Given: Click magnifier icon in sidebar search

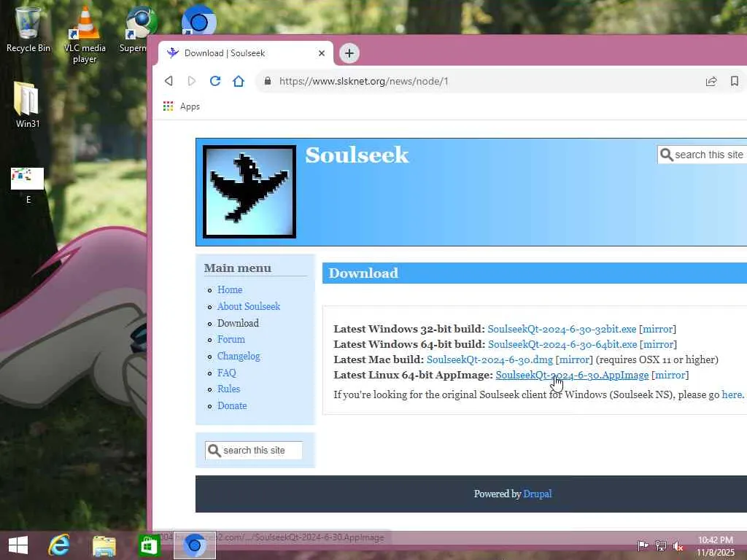Looking at the screenshot, I should [214, 451].
